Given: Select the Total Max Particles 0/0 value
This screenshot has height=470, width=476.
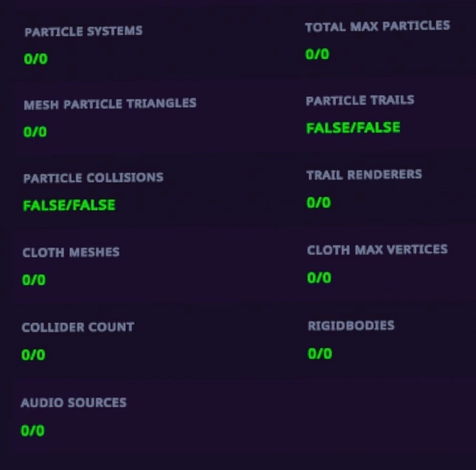Looking at the screenshot, I should [317, 54].
